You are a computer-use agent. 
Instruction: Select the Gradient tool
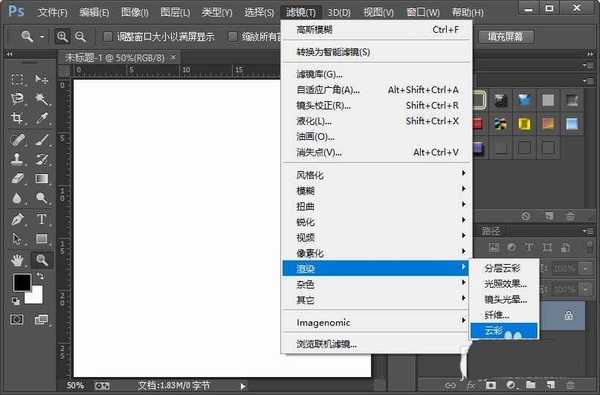click(x=41, y=179)
